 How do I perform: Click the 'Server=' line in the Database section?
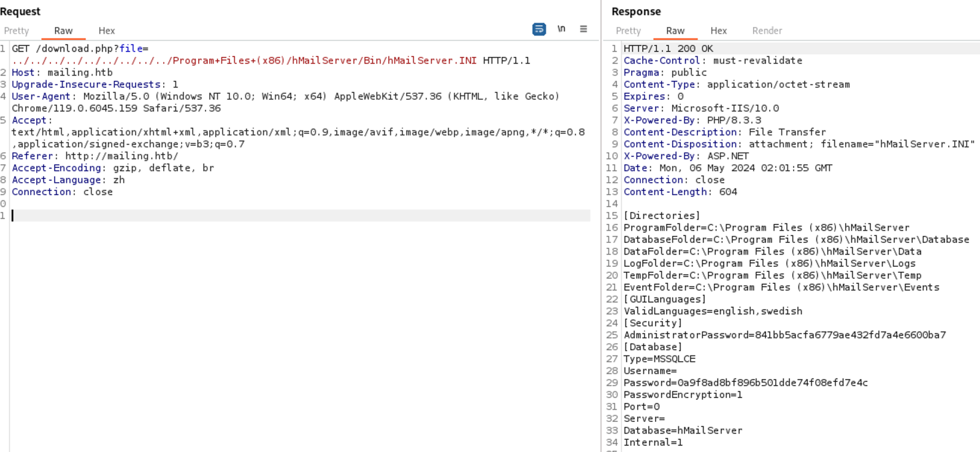click(x=645, y=419)
